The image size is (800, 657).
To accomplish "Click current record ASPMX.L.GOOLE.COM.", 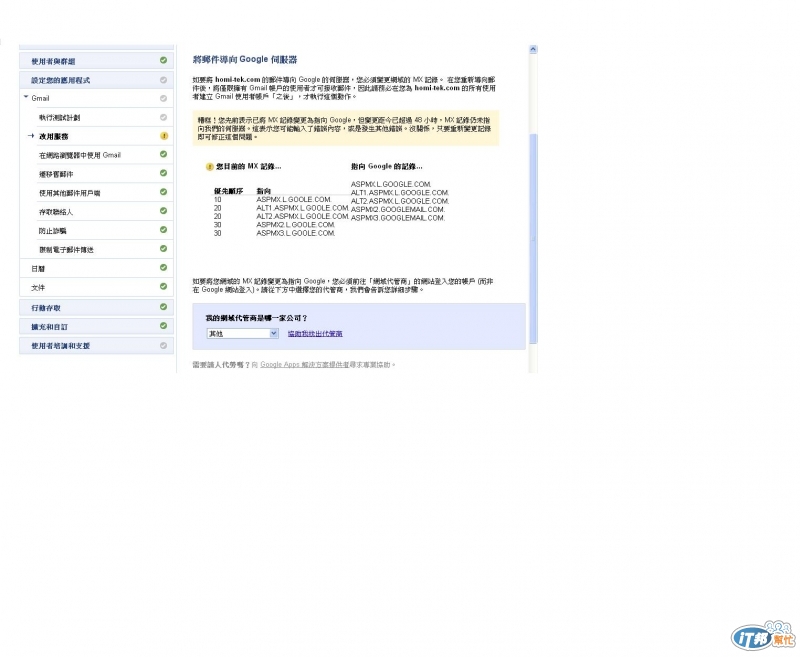I will tap(294, 199).
